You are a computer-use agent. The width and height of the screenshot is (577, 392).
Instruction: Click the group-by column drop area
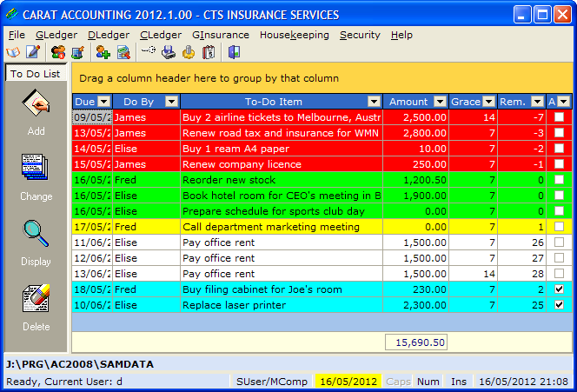point(322,78)
